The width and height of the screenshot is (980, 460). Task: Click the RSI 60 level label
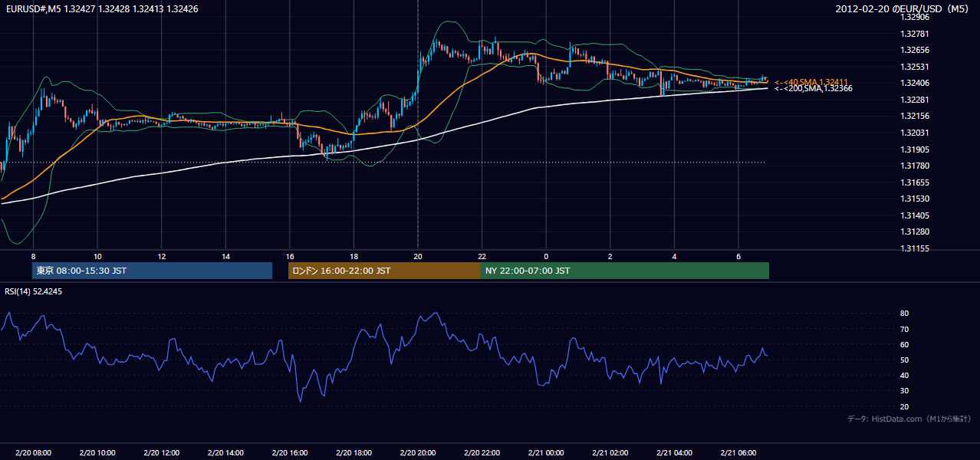904,344
